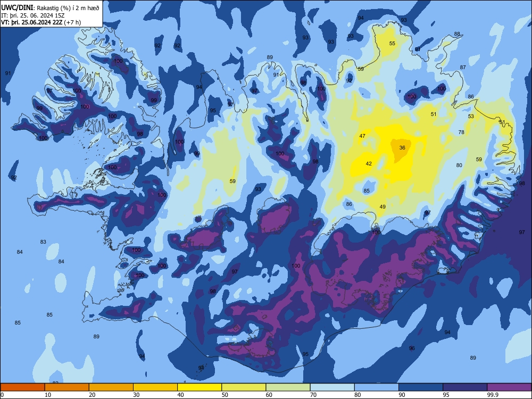Select humidity value 53 on the map

tap(471, 116)
